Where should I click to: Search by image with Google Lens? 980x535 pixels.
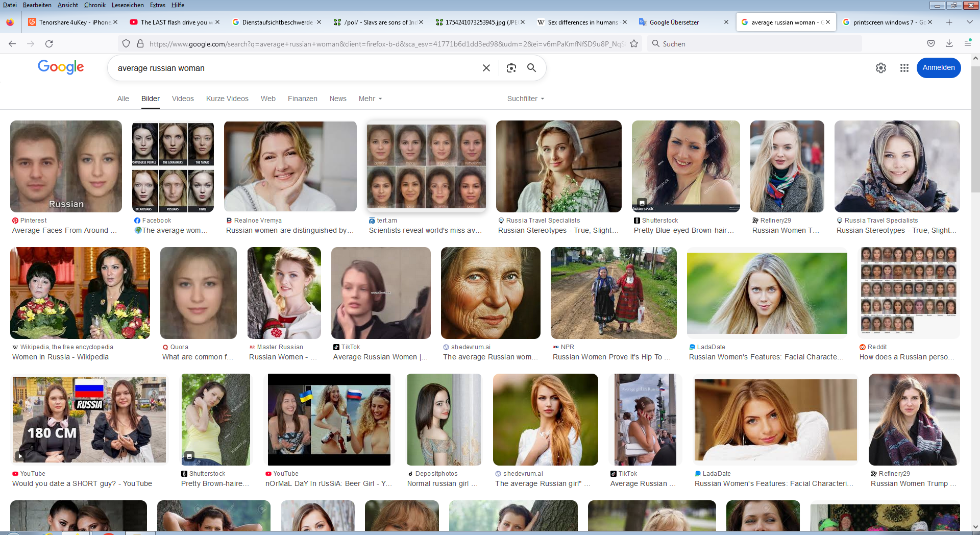(511, 68)
